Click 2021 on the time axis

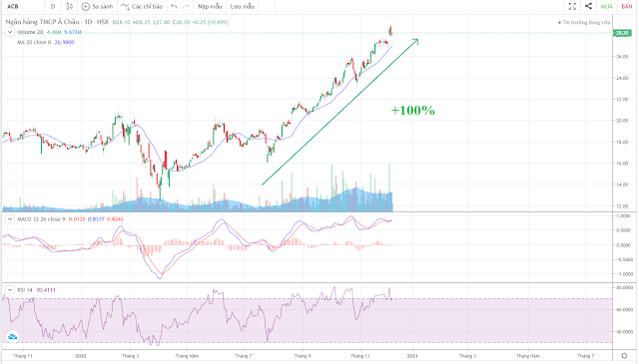[412, 356]
